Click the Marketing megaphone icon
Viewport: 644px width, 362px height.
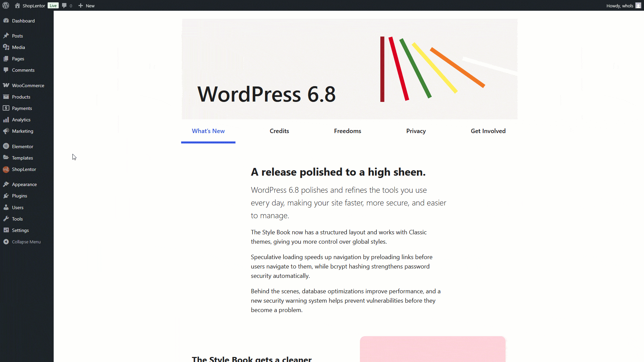tap(6, 131)
